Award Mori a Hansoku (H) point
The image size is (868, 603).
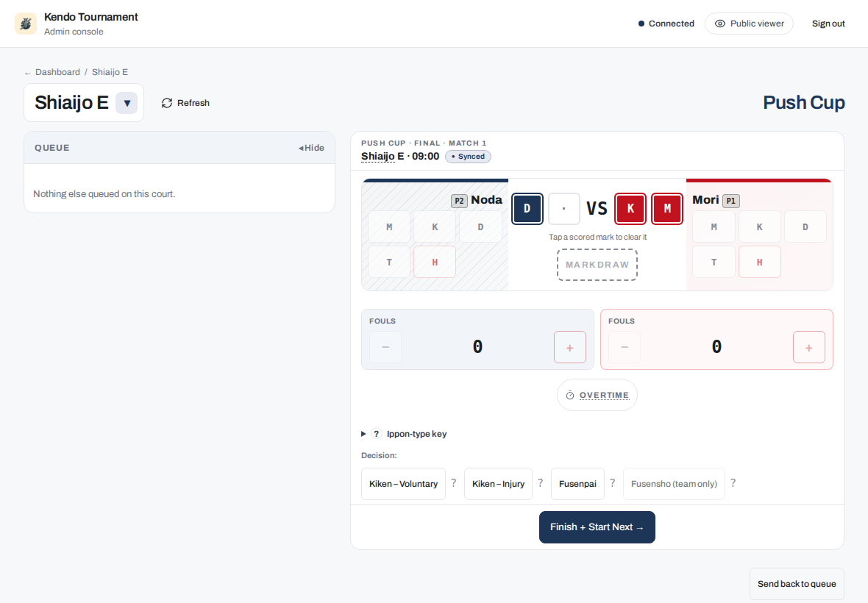pyautogui.click(x=759, y=262)
